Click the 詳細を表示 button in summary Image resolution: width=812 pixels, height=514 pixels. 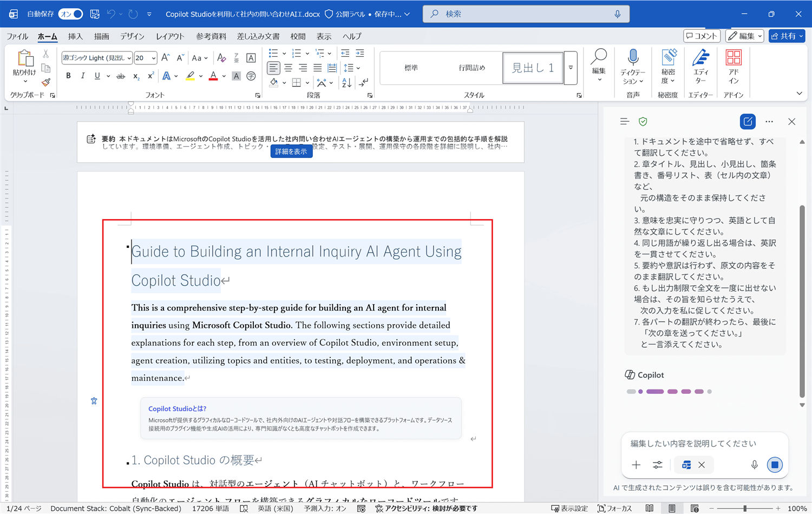[291, 151]
